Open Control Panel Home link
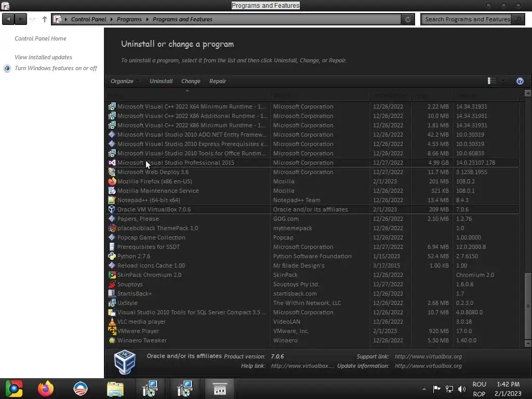 click(x=41, y=38)
